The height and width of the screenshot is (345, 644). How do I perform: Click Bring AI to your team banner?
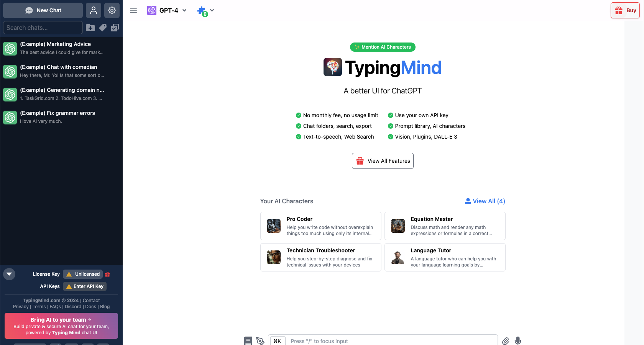click(61, 326)
